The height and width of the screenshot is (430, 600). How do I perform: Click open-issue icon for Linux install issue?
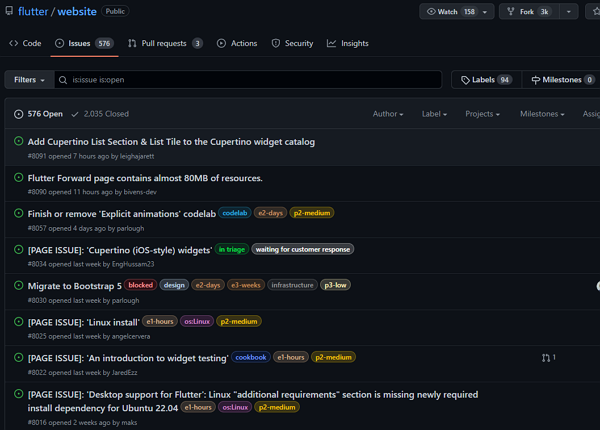18,321
